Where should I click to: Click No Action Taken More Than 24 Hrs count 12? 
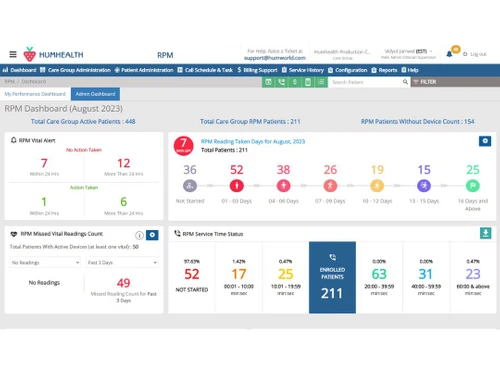click(123, 163)
